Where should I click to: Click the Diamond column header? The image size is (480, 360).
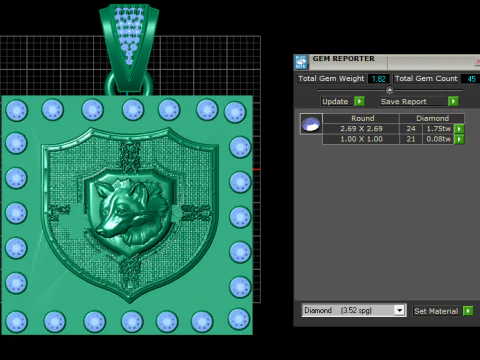click(432, 118)
